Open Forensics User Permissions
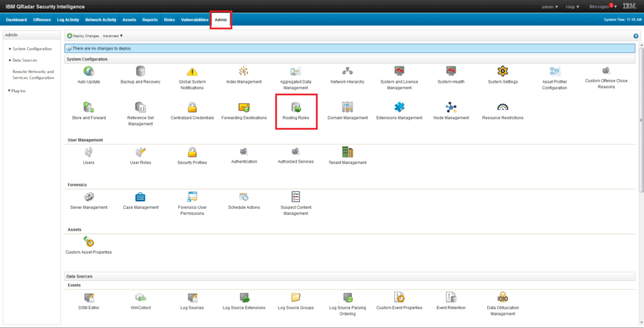The width and height of the screenshot is (644, 328). [192, 196]
